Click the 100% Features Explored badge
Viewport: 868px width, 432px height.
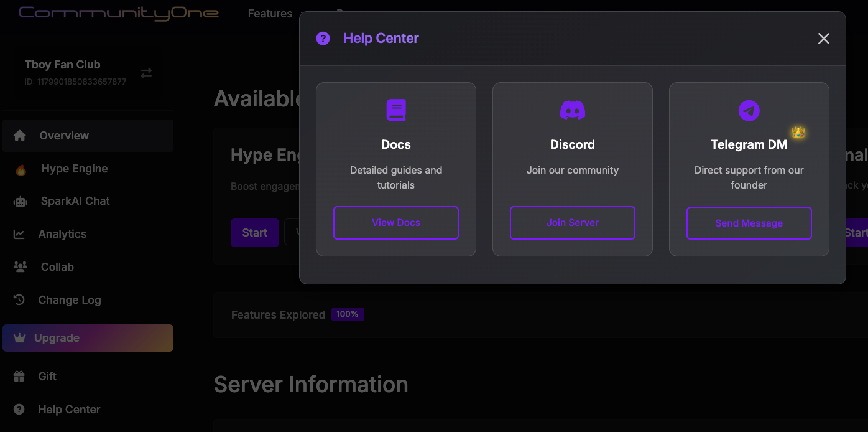coord(348,314)
